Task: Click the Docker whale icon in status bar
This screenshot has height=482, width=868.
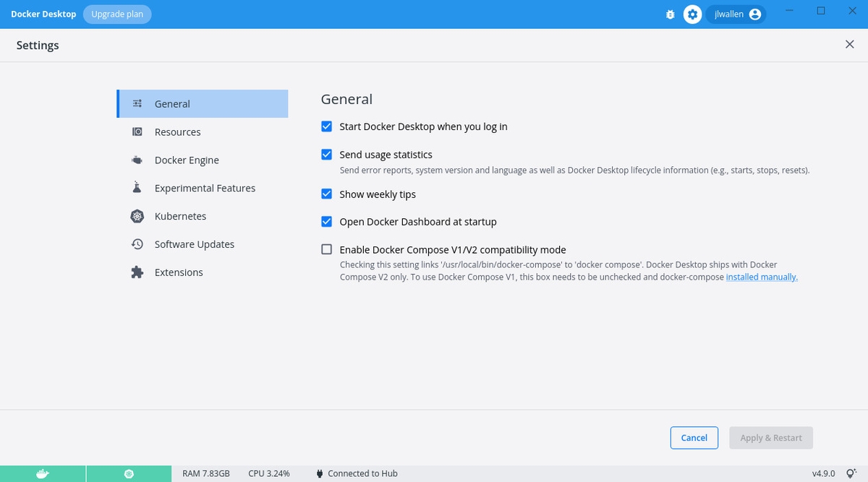Action: pos(43,474)
